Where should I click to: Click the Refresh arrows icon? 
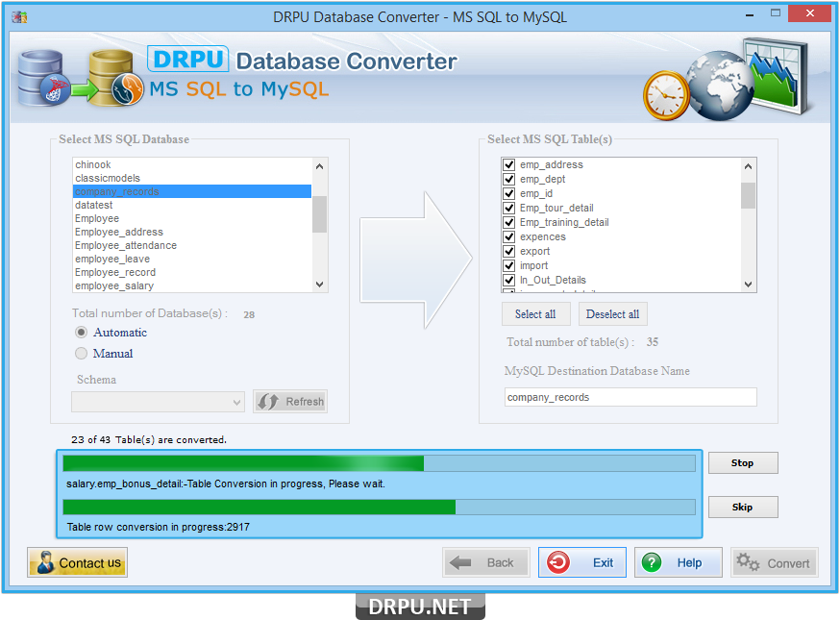click(x=268, y=402)
